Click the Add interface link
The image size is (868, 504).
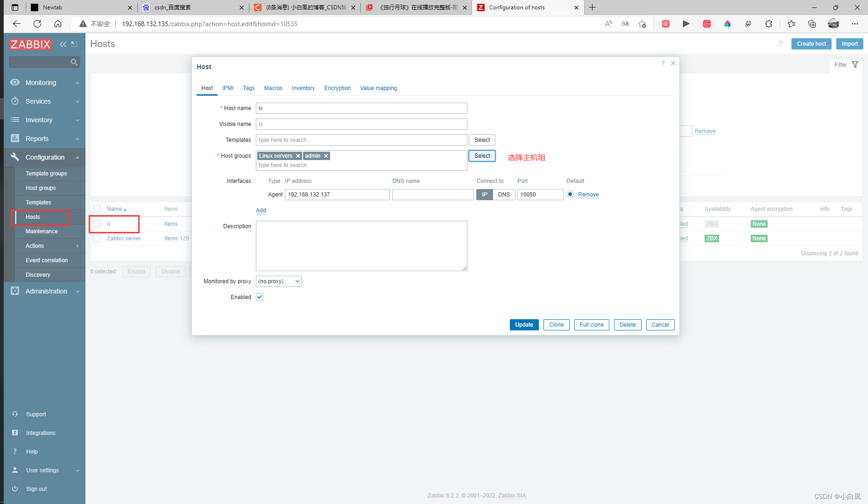pos(261,210)
